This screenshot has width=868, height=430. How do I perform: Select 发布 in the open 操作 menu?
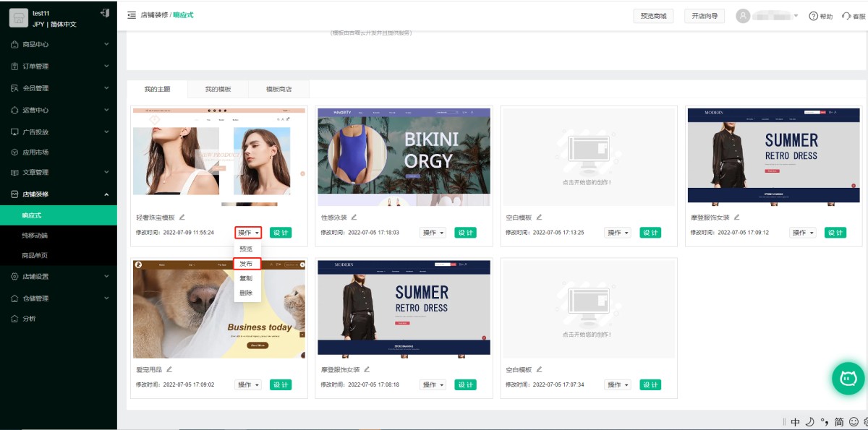pyautogui.click(x=246, y=264)
